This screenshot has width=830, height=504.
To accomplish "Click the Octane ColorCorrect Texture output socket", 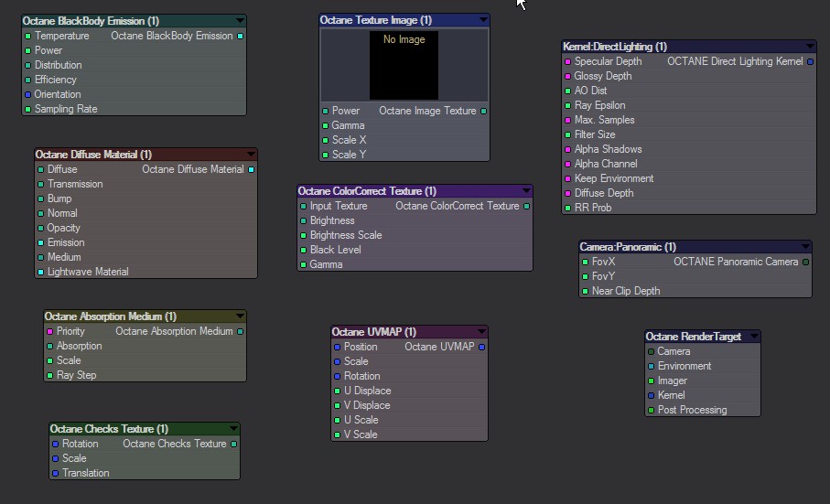I will 527,206.
